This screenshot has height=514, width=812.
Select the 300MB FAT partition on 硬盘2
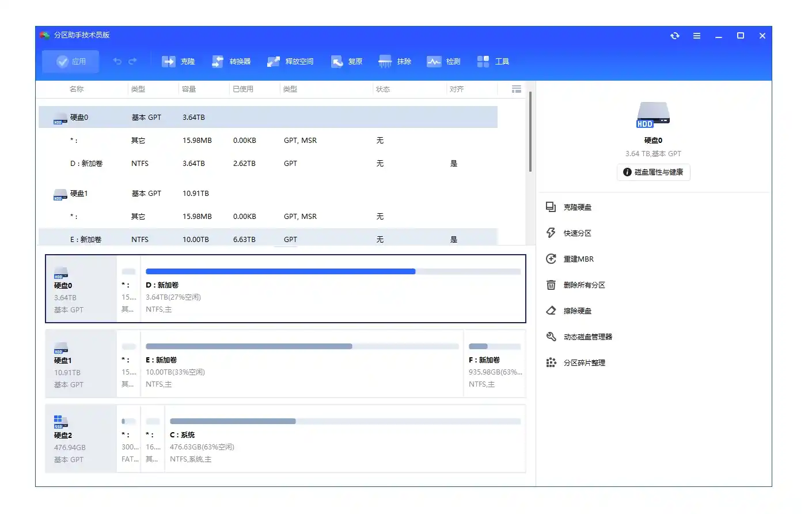(x=129, y=439)
